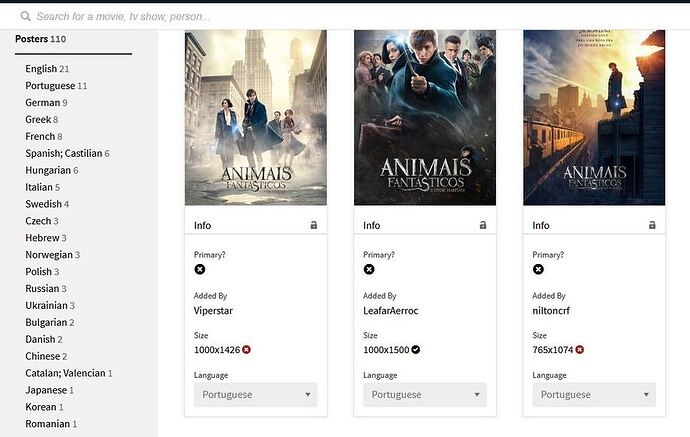Show Catalan; Valencian posters
Screen dimensions: 690x437
pos(69,373)
